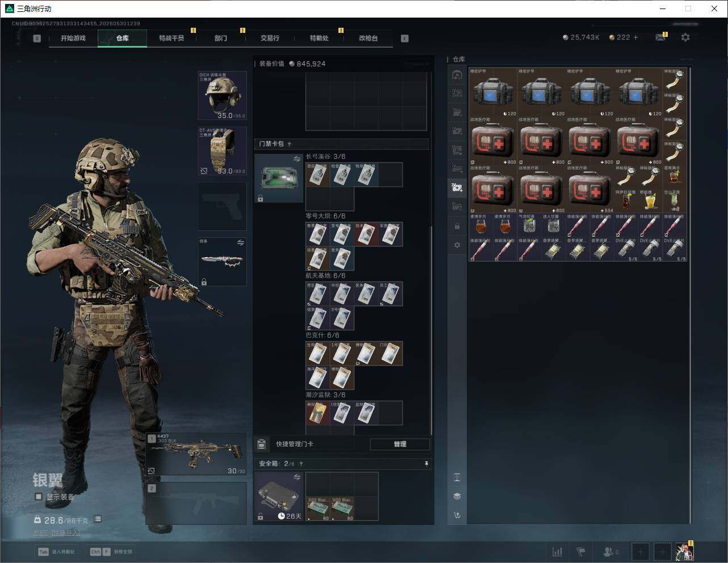728x563 pixels.
Task: Select the medical kit with 534 durability
Action: (590, 189)
